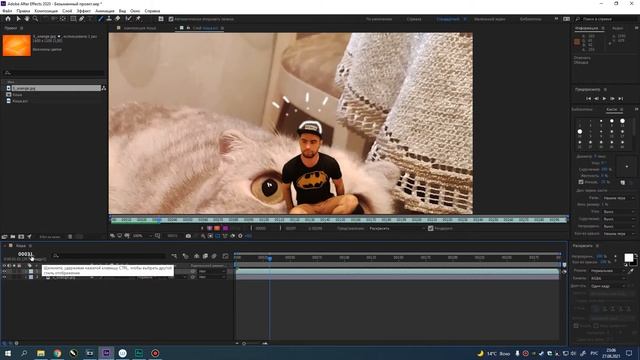
Task: Select the Pen tool
Action: 82,19
